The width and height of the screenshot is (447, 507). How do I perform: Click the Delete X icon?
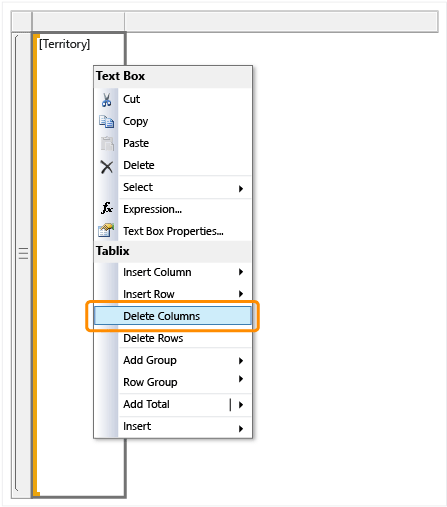click(107, 167)
